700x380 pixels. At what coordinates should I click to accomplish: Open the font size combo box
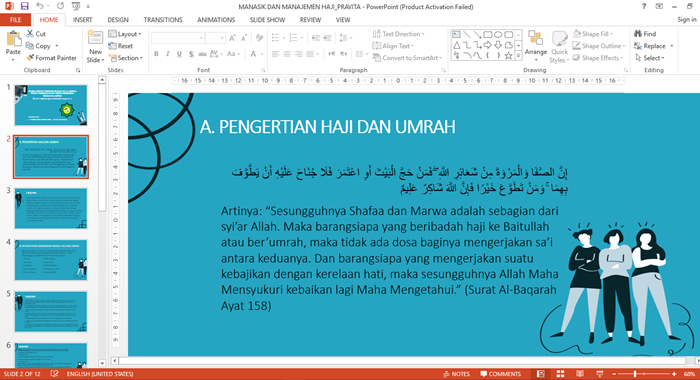point(216,38)
